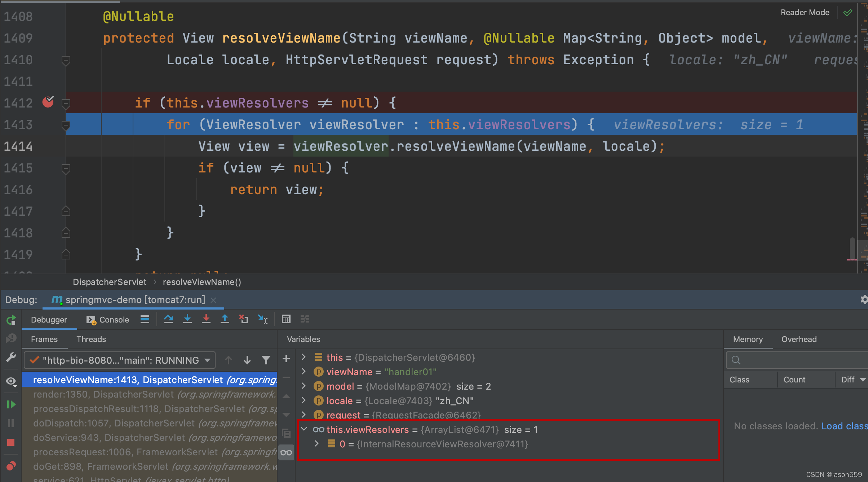Expand the 'this' variable node
This screenshot has height=482, width=868.
304,357
